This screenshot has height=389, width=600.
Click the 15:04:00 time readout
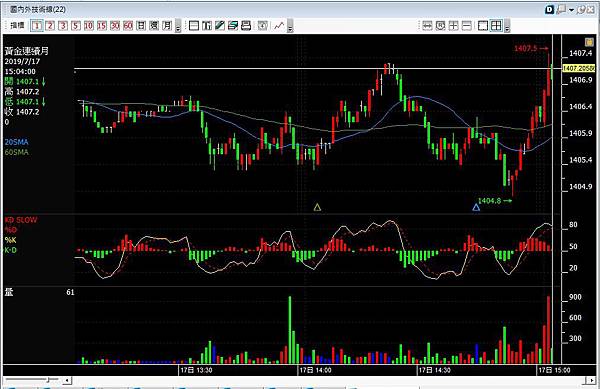(x=20, y=72)
